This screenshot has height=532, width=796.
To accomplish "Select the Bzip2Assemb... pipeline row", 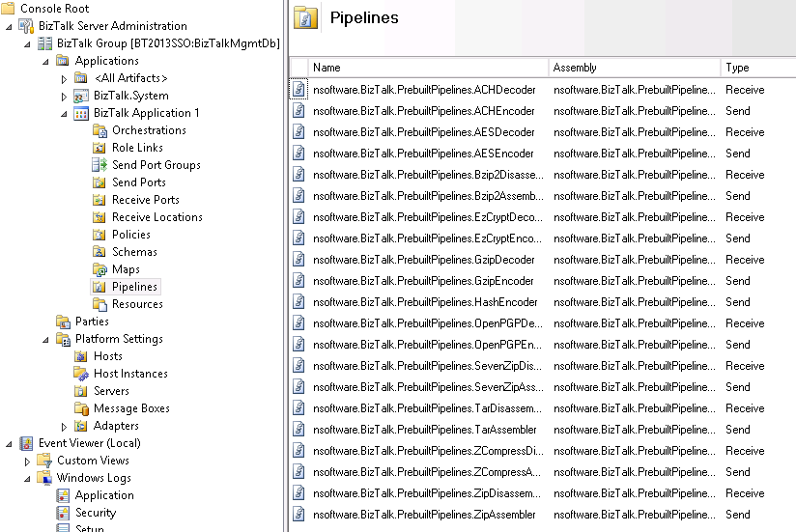I will pos(542,196).
